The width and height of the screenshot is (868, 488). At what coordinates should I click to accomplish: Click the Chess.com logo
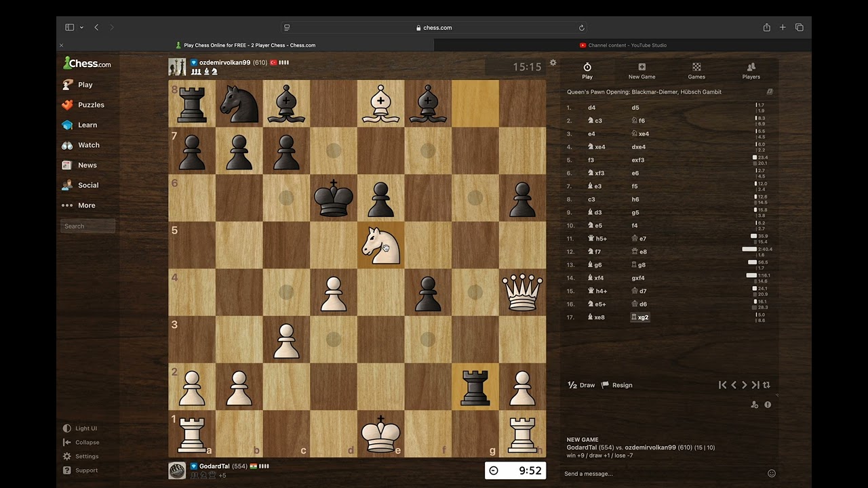(87, 63)
